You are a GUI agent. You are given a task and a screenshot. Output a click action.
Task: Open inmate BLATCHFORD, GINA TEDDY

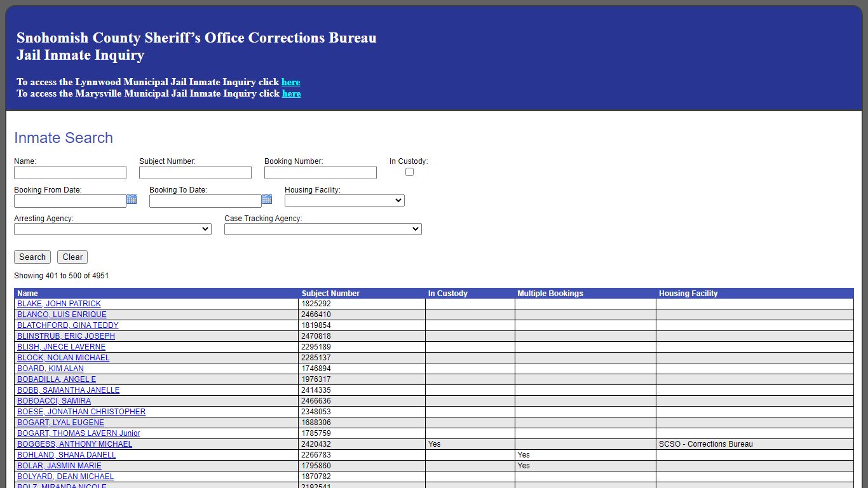click(x=68, y=325)
